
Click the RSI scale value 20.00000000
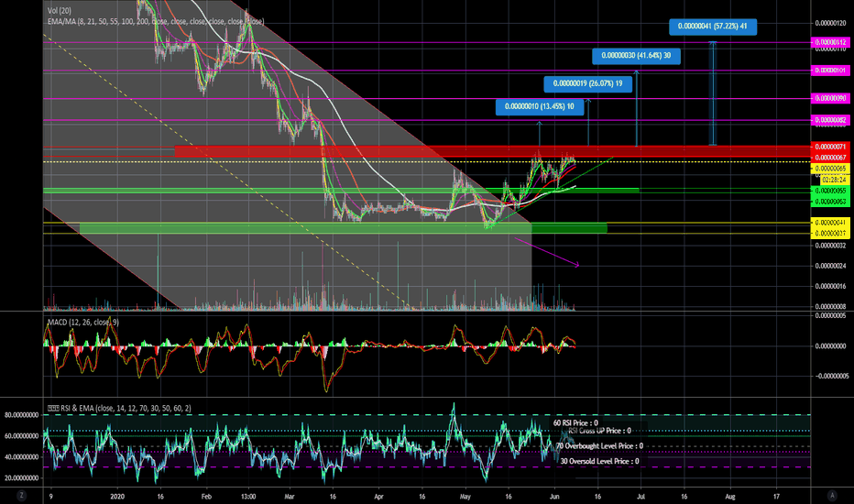[x=22, y=477]
